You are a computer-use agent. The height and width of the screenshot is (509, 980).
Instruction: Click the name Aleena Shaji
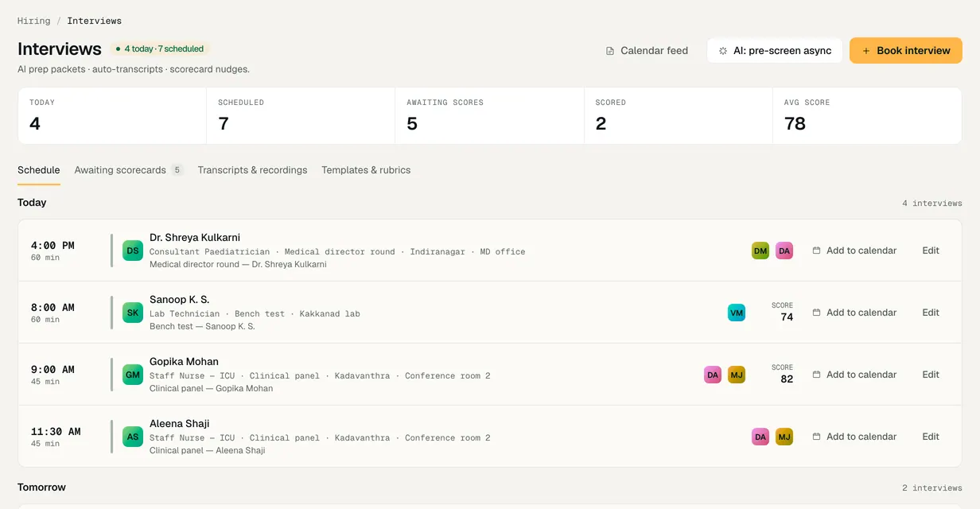180,424
